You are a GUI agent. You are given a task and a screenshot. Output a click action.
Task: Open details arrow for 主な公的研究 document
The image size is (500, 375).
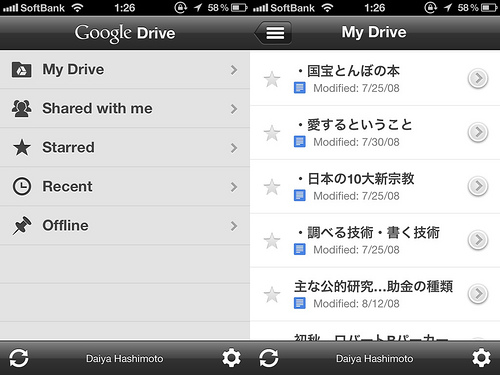pyautogui.click(x=478, y=294)
